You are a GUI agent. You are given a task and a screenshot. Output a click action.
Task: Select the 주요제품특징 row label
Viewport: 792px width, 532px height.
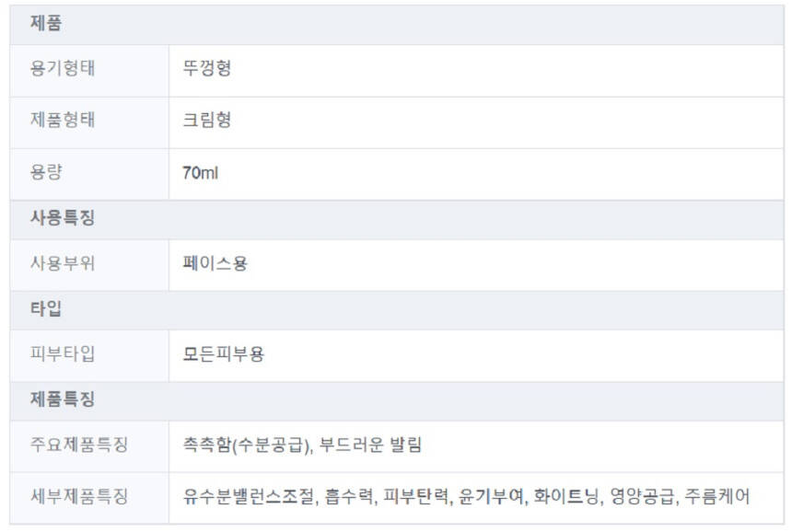click(x=79, y=445)
